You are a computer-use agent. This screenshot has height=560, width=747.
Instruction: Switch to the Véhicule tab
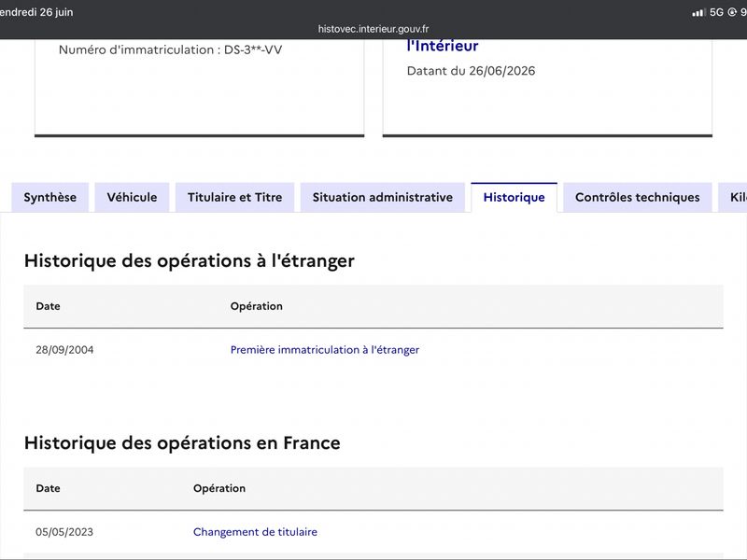pos(132,197)
